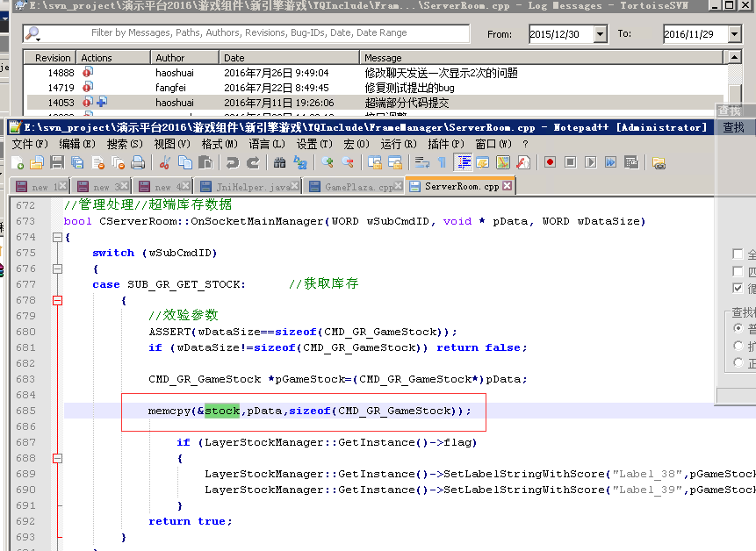This screenshot has height=551, width=756.
Task: Undo the last edit
Action: (233, 163)
